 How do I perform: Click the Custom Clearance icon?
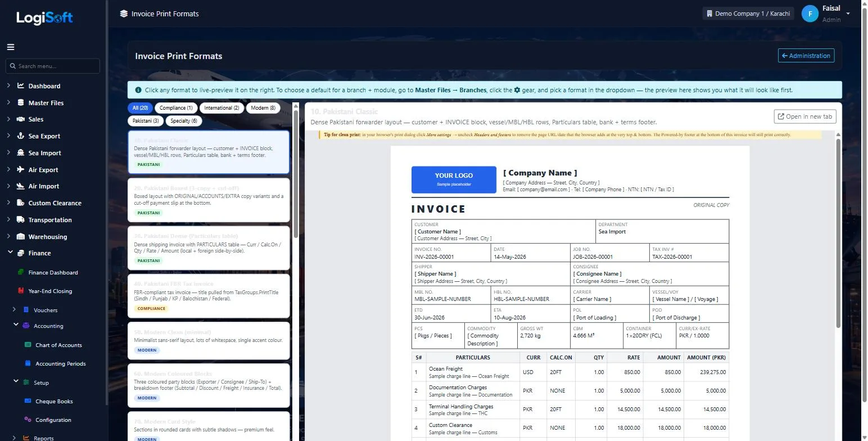pyautogui.click(x=21, y=203)
